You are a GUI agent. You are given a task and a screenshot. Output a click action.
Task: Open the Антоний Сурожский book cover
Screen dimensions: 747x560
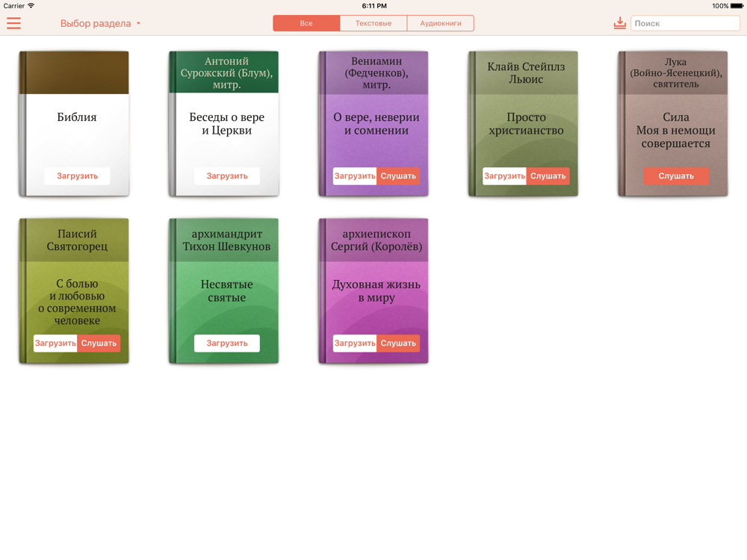click(224, 123)
